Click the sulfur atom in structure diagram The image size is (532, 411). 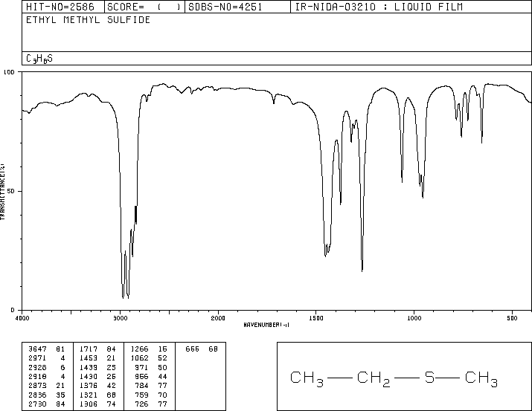point(429,377)
